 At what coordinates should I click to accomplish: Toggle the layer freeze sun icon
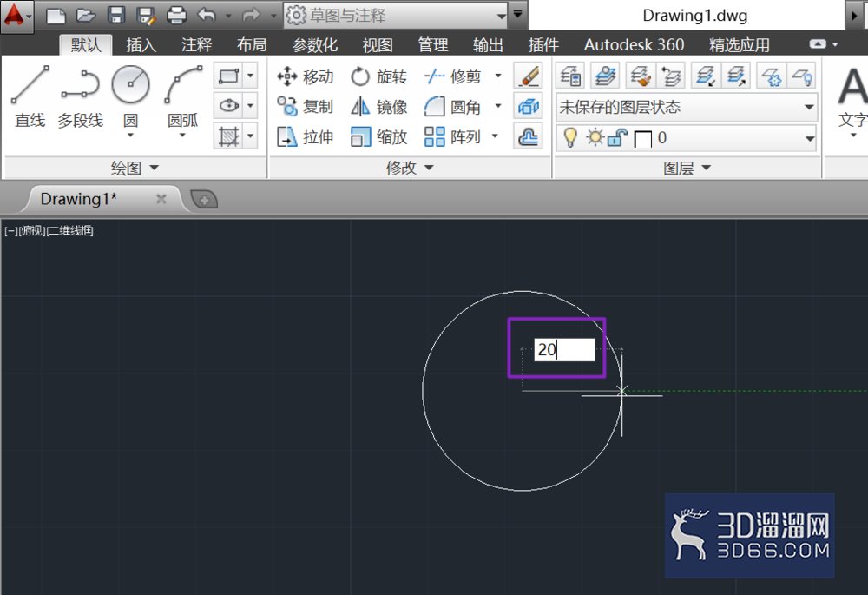coord(595,136)
